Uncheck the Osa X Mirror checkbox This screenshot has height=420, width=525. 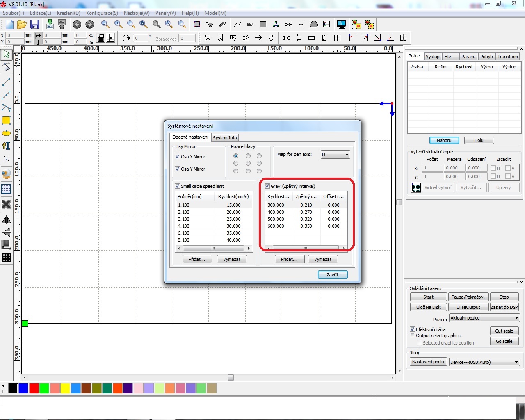coord(178,157)
